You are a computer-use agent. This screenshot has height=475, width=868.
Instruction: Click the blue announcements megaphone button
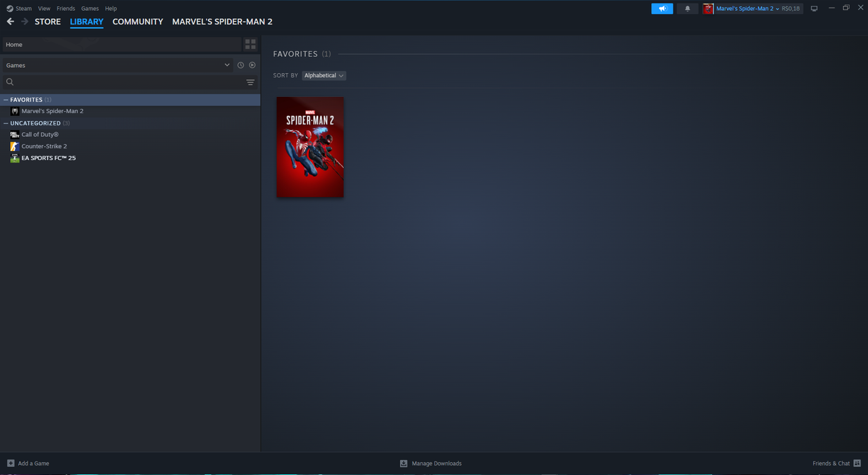[663, 9]
